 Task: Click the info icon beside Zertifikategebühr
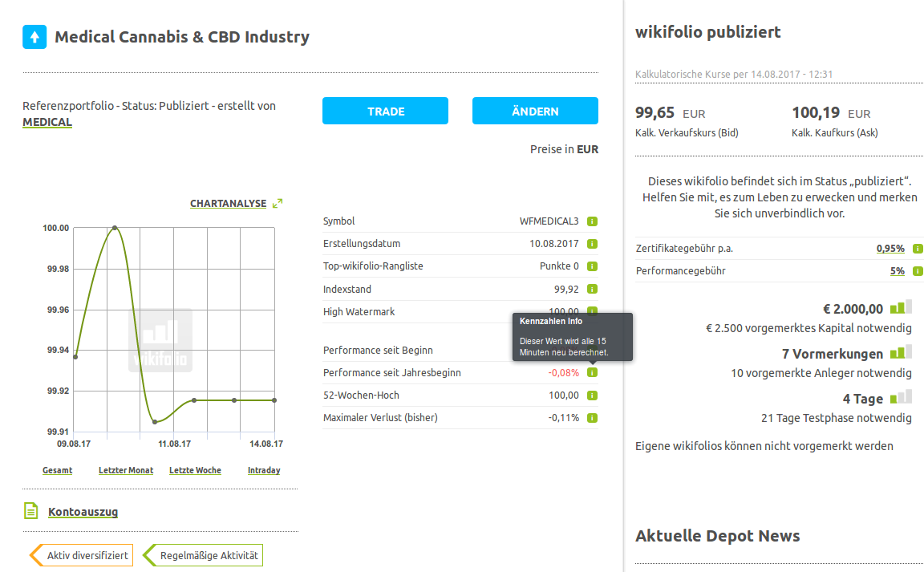(918, 249)
